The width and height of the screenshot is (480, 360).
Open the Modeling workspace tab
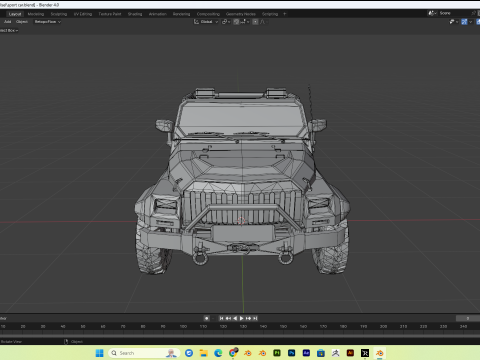(36, 14)
